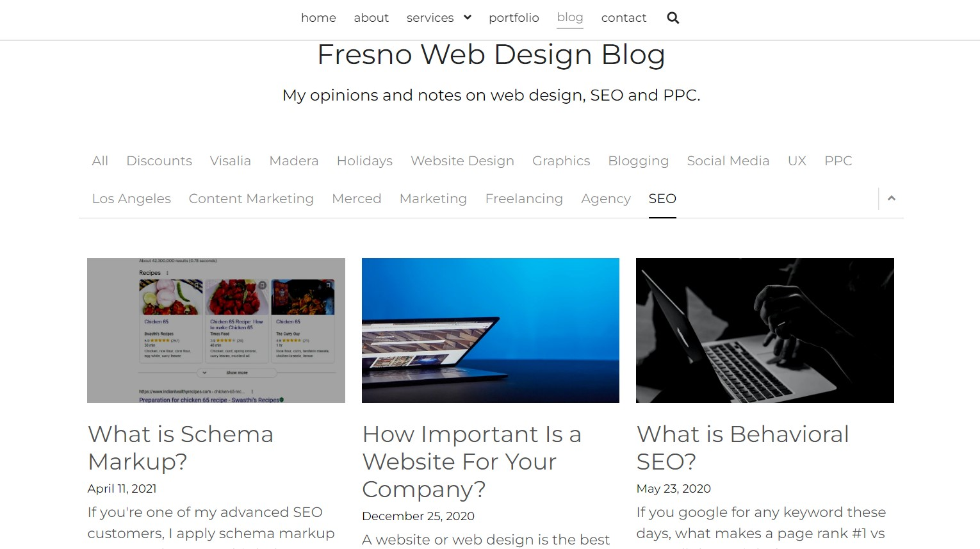
Task: Open 'What is Schema Markup?' post
Action: [x=181, y=448]
